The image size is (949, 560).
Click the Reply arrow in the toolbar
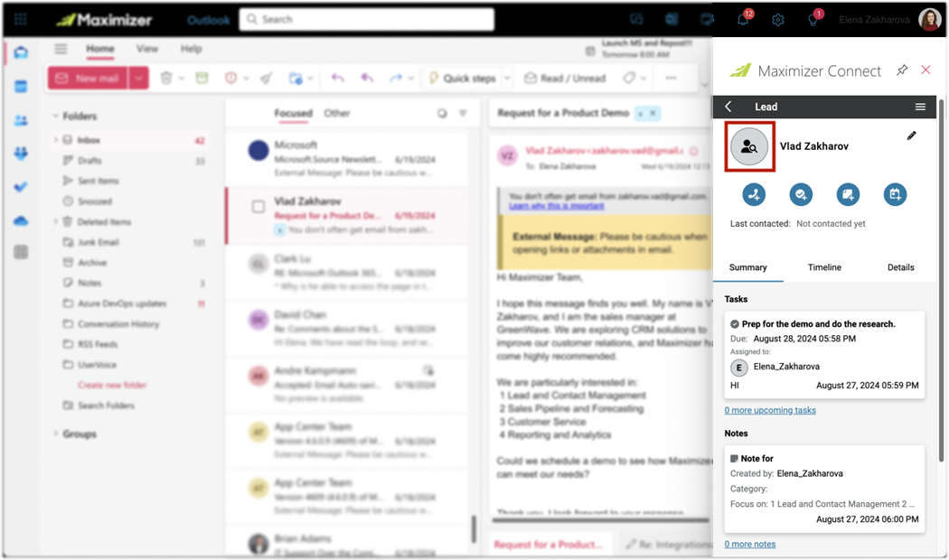[x=338, y=78]
